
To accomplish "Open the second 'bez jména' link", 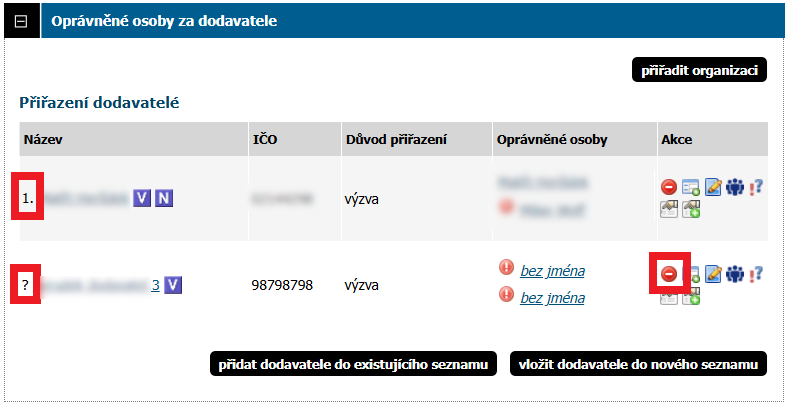I will coord(552,297).
